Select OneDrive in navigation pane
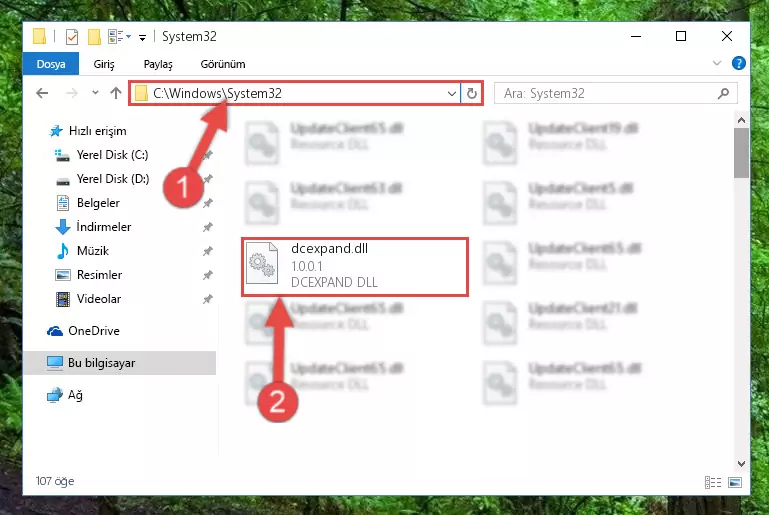The image size is (769, 515). click(94, 331)
